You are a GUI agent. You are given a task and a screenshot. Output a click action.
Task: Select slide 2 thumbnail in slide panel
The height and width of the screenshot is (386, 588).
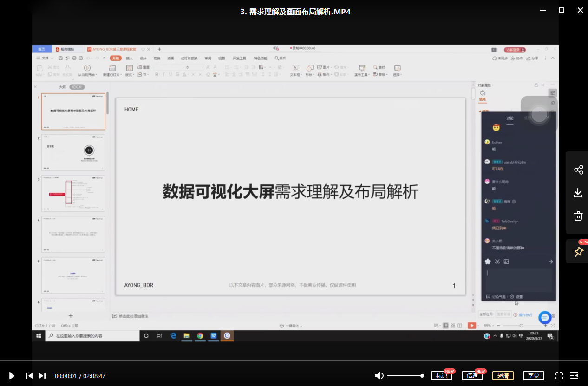(73, 152)
